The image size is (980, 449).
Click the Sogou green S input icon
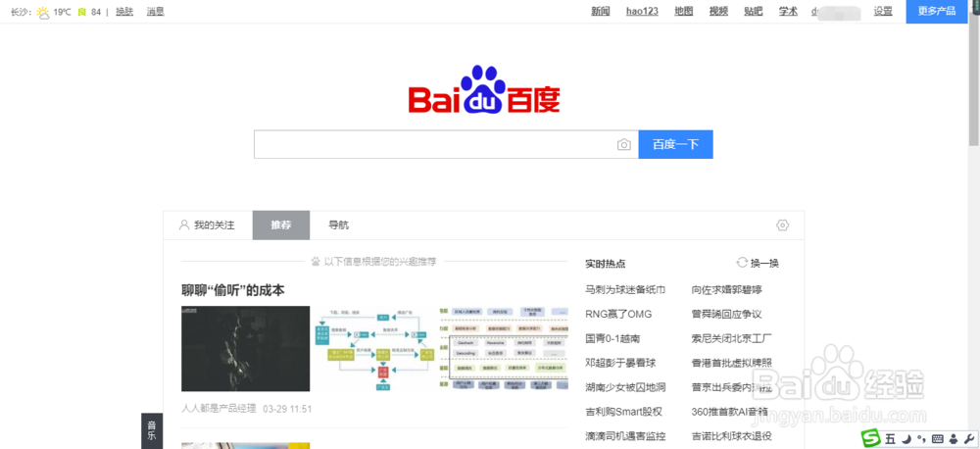(x=871, y=437)
